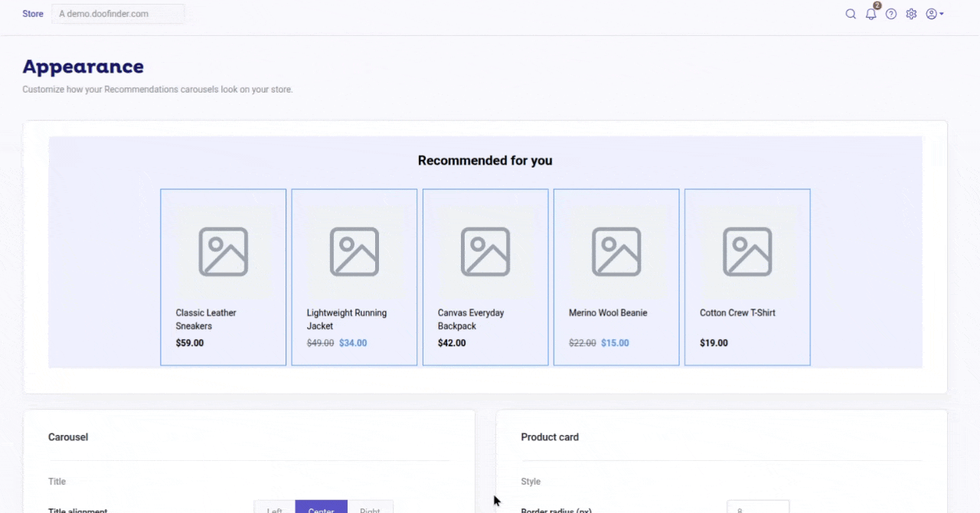
Task: Set title alignment to Left
Action: (x=275, y=507)
